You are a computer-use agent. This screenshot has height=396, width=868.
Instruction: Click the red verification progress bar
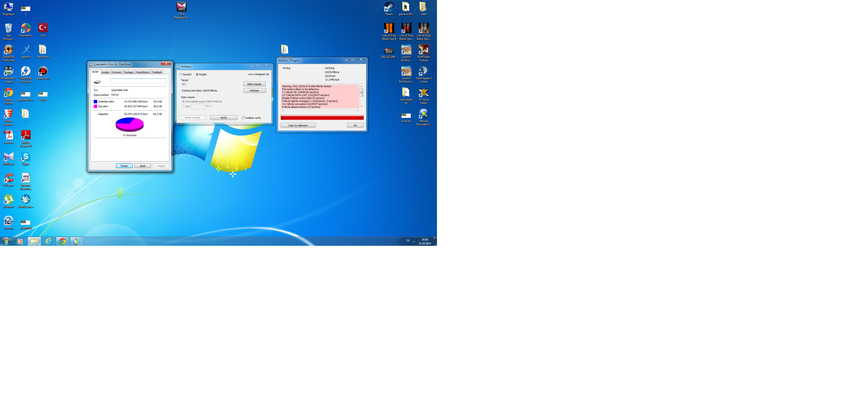(322, 118)
